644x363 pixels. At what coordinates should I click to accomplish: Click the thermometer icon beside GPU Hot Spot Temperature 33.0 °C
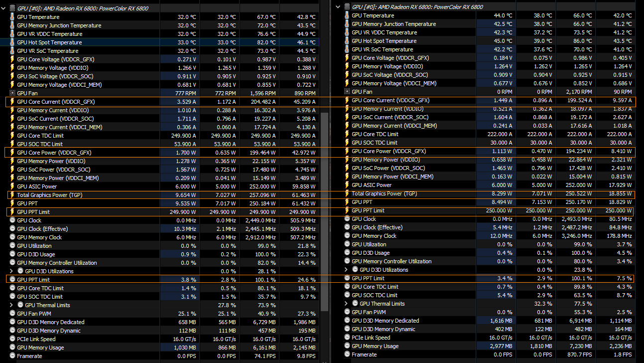pos(12,42)
